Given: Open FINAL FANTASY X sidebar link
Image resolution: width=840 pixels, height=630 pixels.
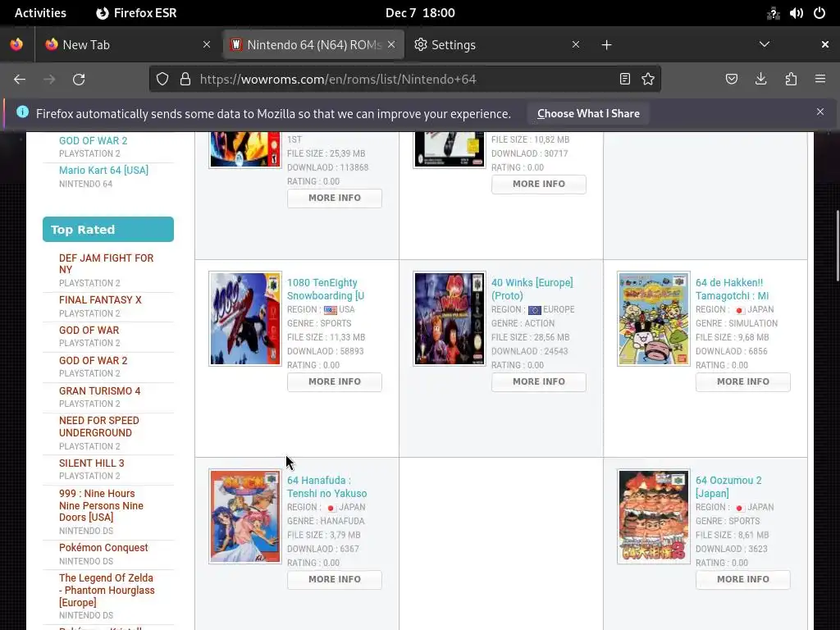Looking at the screenshot, I should [x=100, y=300].
